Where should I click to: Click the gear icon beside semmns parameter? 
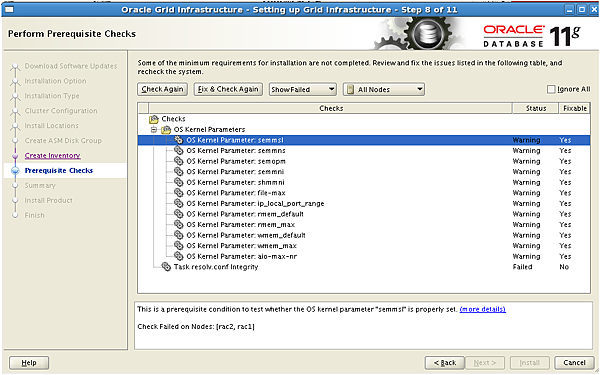178,150
